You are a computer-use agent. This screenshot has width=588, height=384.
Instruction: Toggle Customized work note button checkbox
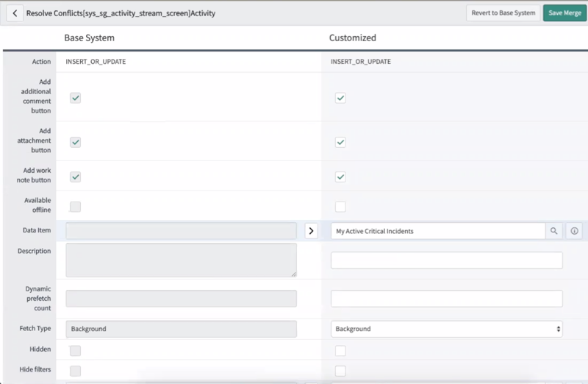(340, 177)
